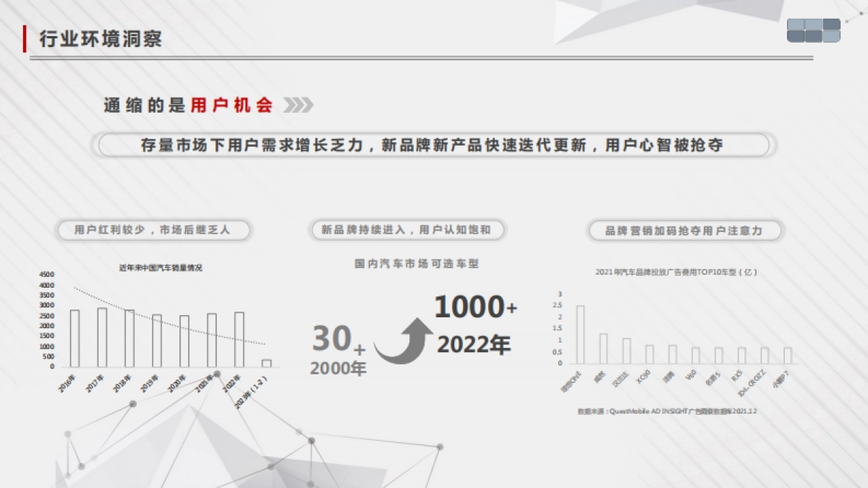This screenshot has width=868, height=488.
Task: Click the vertical axis scale of the ad chart
Action: [558, 329]
